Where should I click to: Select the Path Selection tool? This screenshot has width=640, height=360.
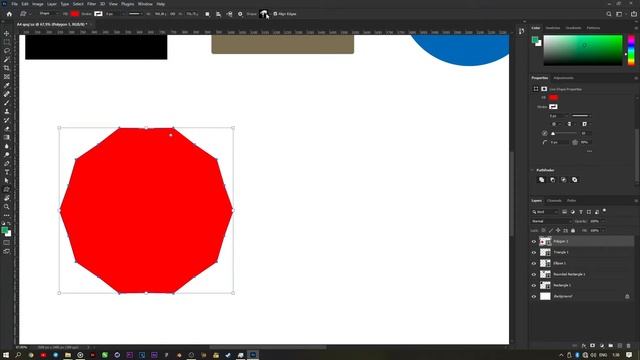[7, 180]
